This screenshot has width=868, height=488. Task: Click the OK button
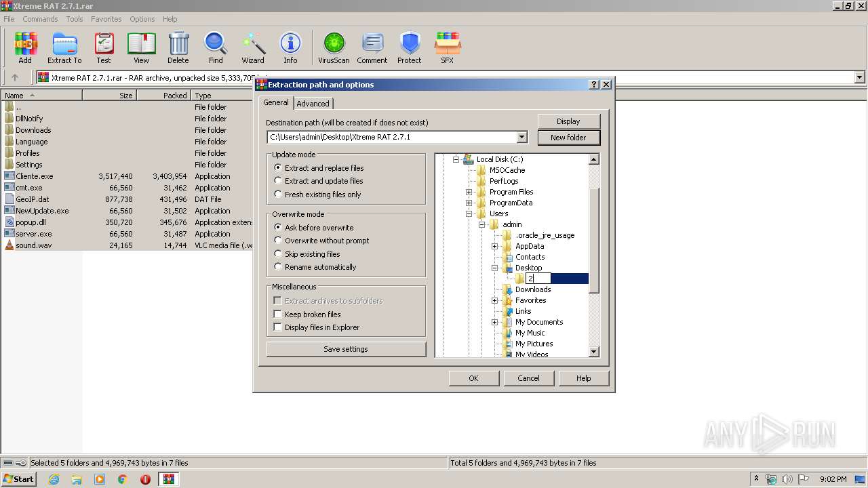tap(473, 378)
